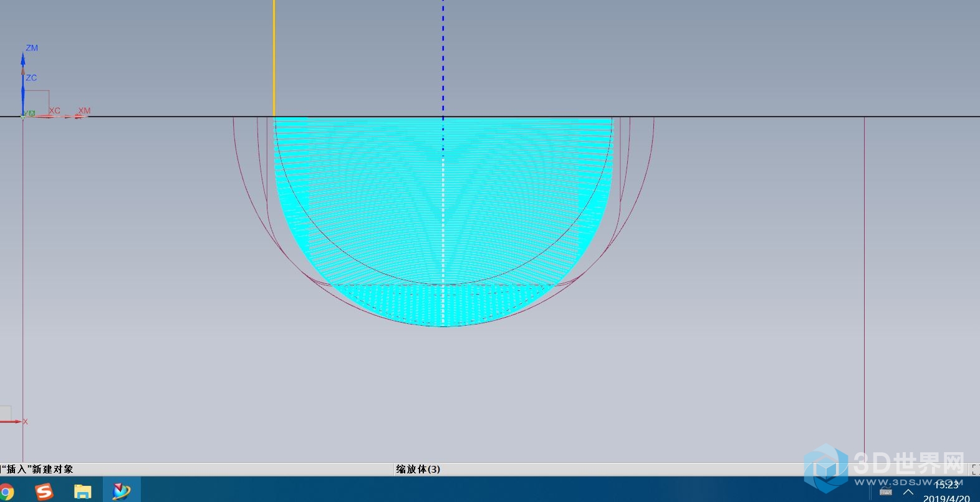Switch to Google Chrome on the taskbar
Screen dimensions: 980x502
[6, 491]
